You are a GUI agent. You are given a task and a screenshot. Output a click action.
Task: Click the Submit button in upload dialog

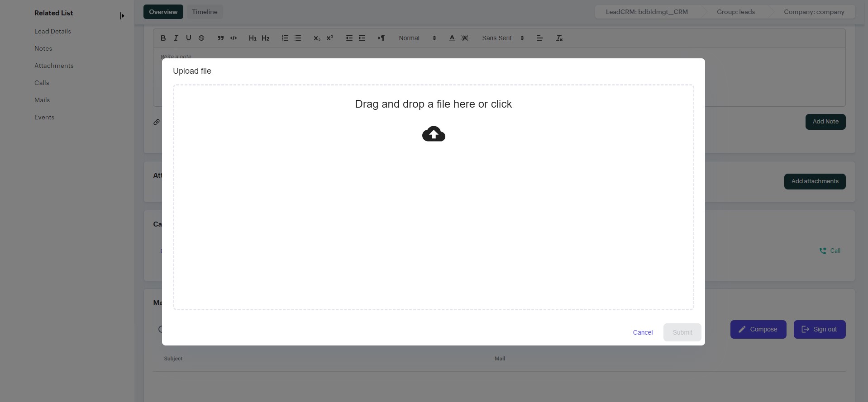(682, 332)
